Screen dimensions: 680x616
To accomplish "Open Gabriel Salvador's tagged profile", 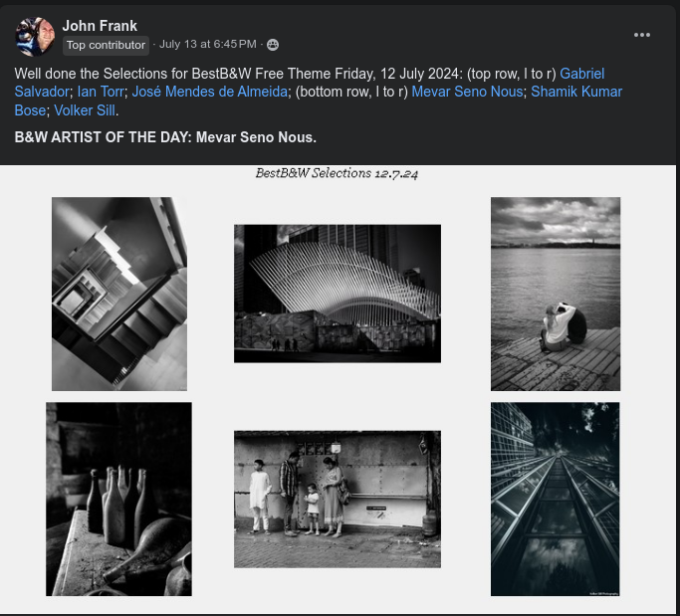I will [581, 74].
